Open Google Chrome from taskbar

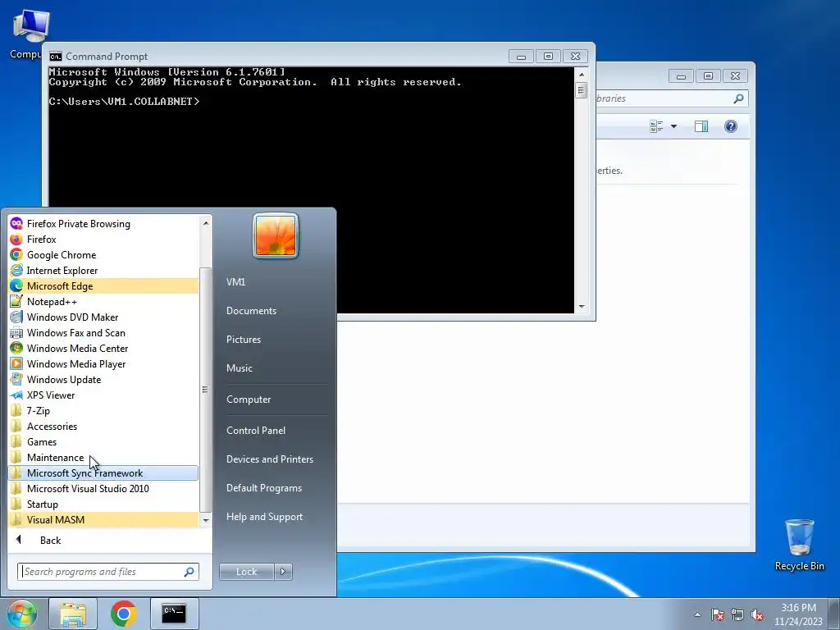(124, 614)
